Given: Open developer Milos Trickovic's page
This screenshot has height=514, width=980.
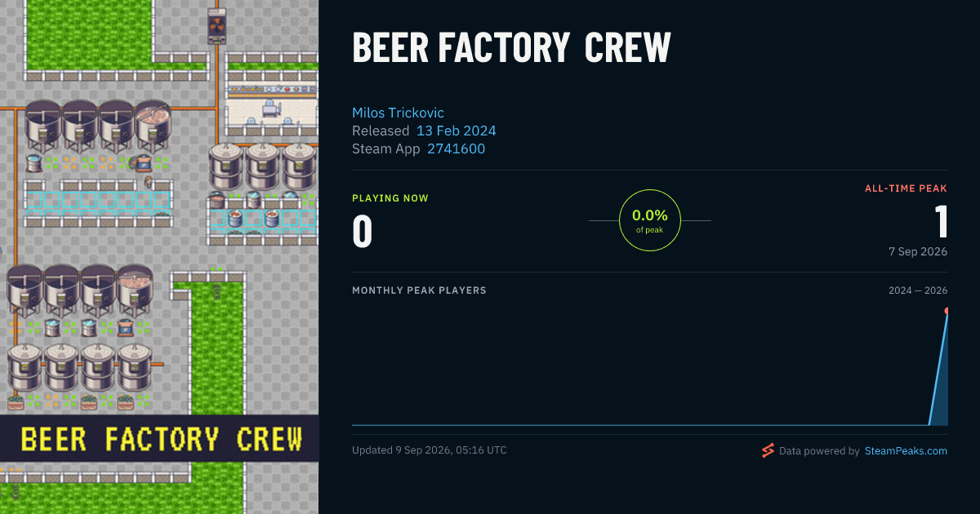Looking at the screenshot, I should (398, 113).
